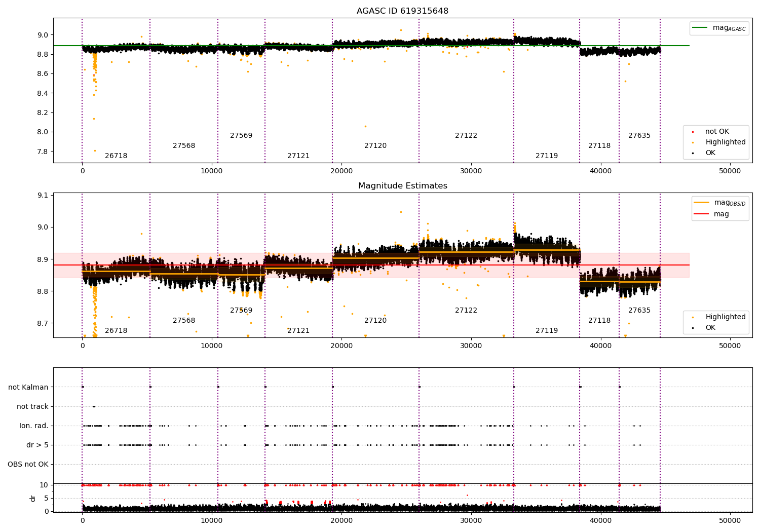760x532 pixels.
Task: Click obsid label 27122 in top plot
Action: [466, 136]
